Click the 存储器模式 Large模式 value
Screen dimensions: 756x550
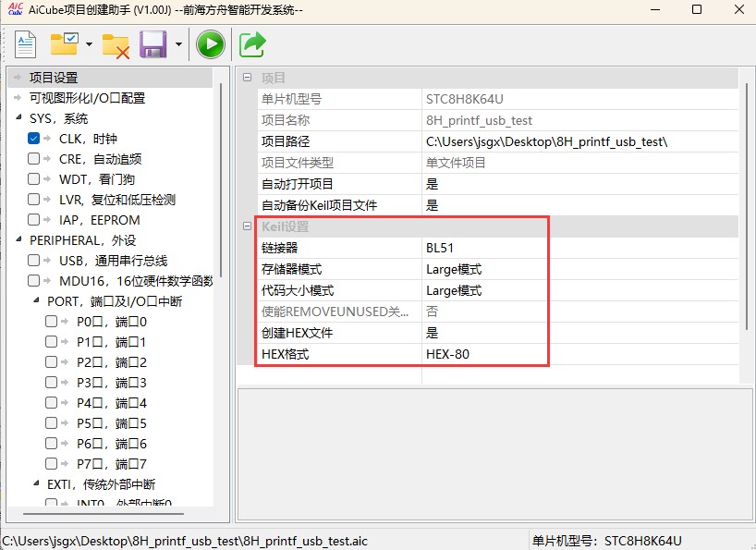[x=580, y=269]
